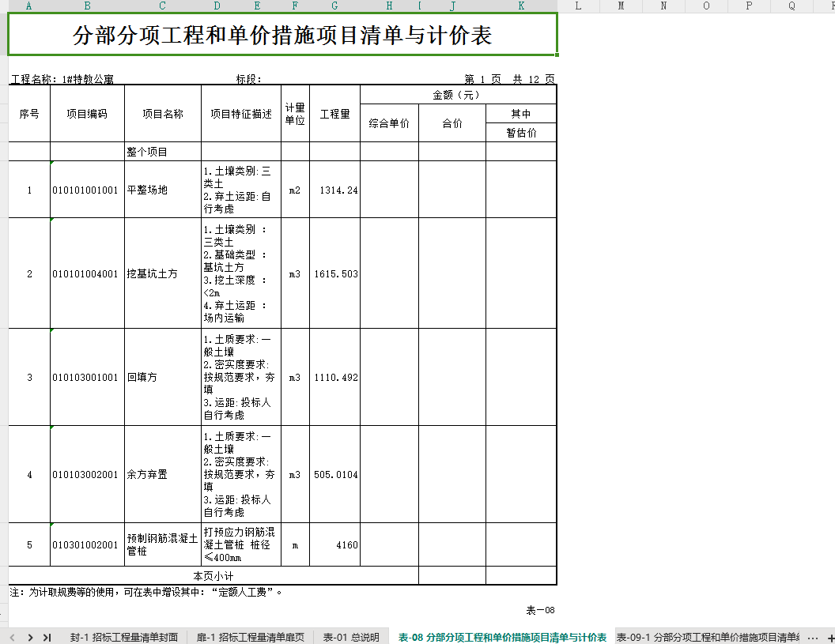Select quantity cell 1615.503

coord(335,273)
